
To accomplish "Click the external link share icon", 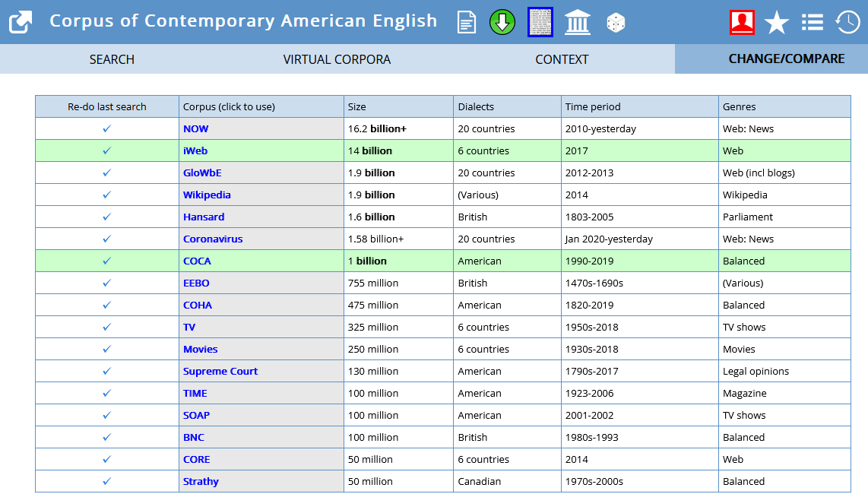I will (x=21, y=23).
